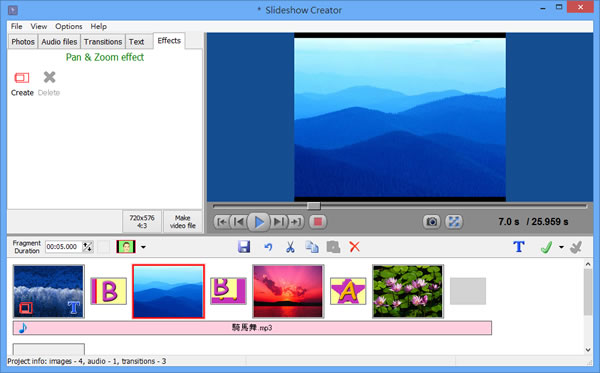The image size is (600, 373).
Task: Click the first B transition icon
Action: [109, 292]
